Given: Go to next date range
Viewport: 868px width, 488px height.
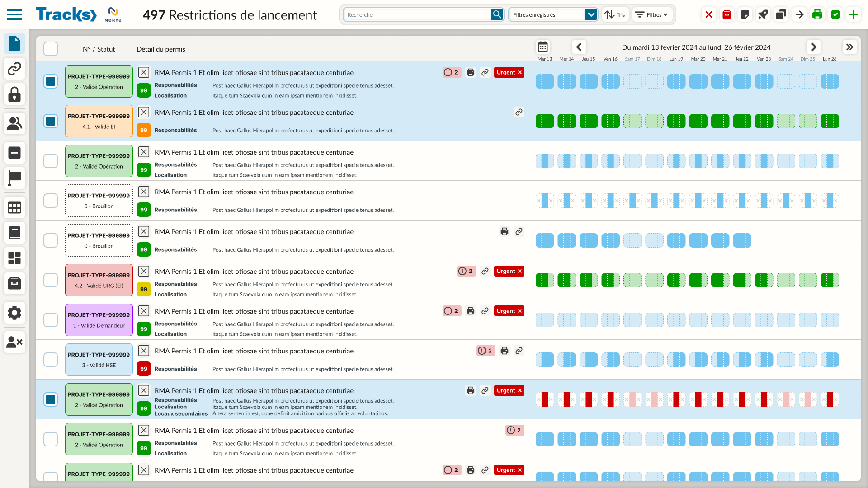Looking at the screenshot, I should [x=814, y=47].
